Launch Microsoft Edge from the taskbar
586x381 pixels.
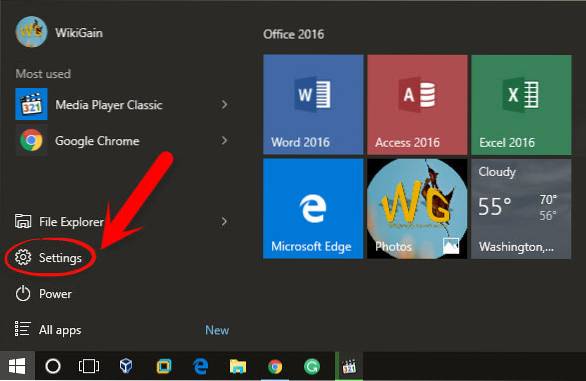(201, 366)
